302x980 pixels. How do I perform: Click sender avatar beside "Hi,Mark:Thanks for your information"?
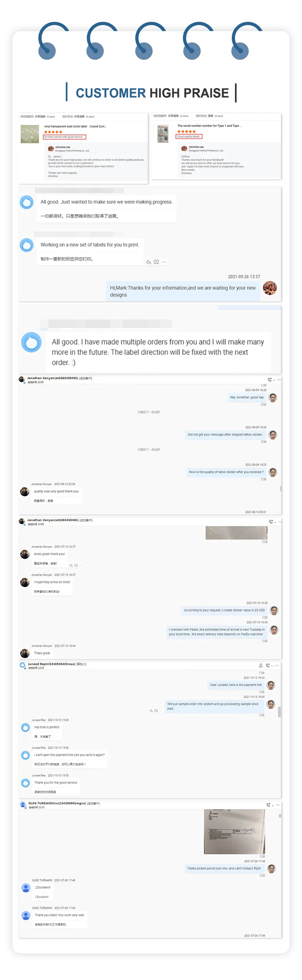click(270, 288)
